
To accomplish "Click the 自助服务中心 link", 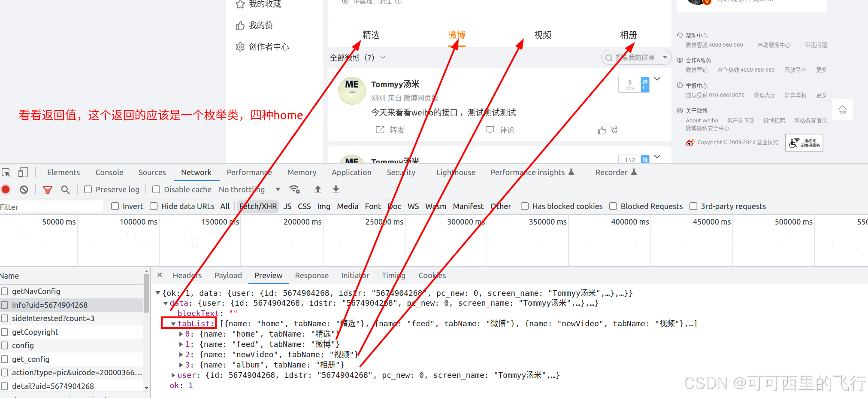I will pos(774,45).
